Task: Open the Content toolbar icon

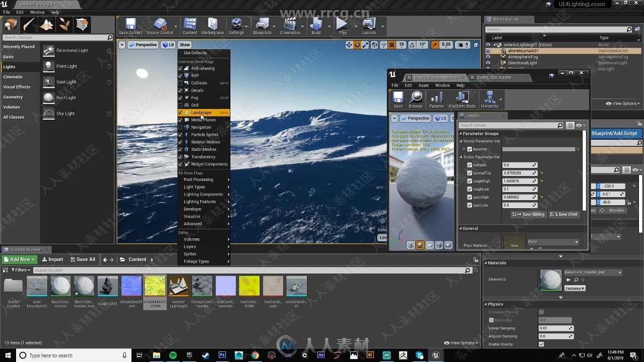Action: (190, 26)
